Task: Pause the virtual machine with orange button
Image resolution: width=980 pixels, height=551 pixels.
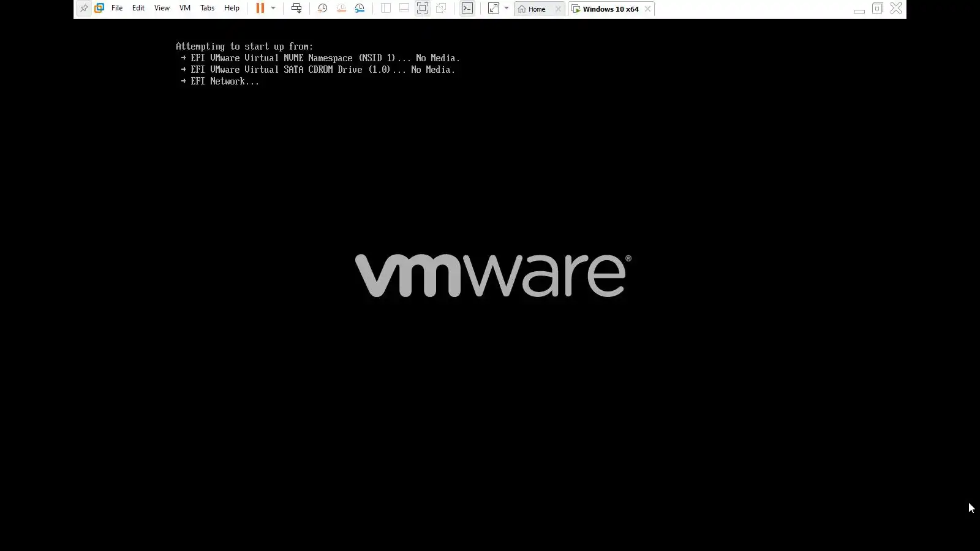Action: (260, 9)
